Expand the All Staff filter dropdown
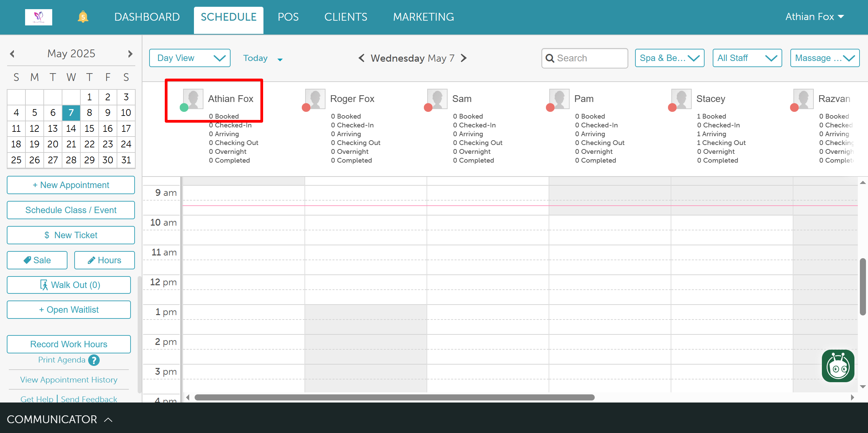 (747, 58)
